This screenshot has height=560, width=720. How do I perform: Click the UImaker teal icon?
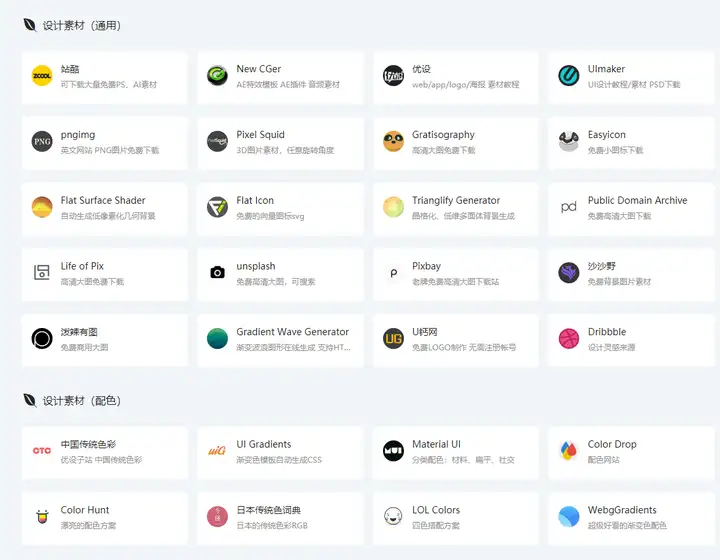(569, 76)
